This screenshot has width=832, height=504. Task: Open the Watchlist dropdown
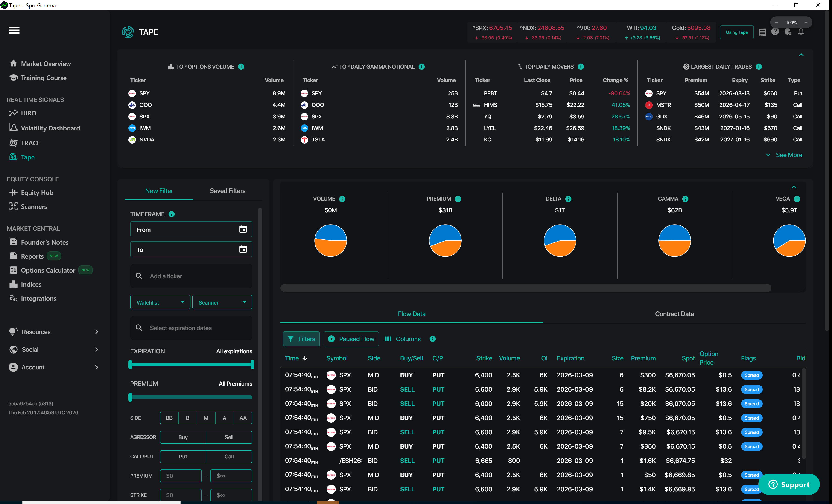pyautogui.click(x=160, y=302)
